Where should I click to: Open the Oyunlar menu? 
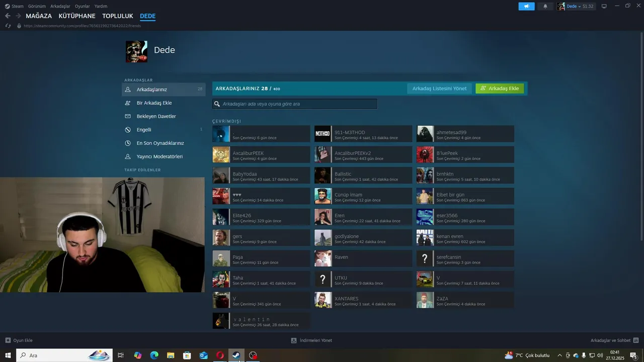(83, 6)
